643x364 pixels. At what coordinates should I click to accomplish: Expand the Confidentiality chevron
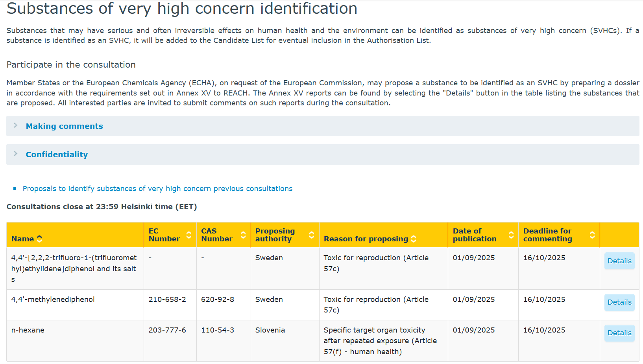(x=16, y=154)
